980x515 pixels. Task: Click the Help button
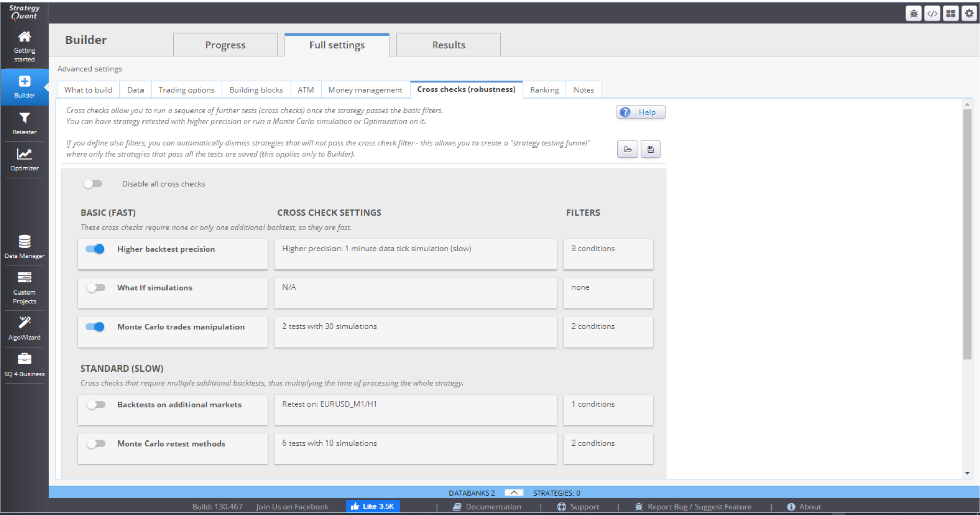tap(641, 112)
